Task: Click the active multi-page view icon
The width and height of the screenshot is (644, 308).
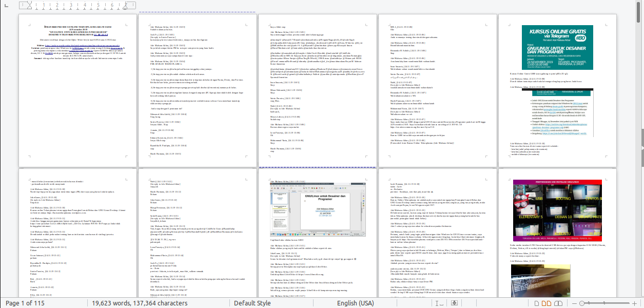Action: tap(545, 303)
